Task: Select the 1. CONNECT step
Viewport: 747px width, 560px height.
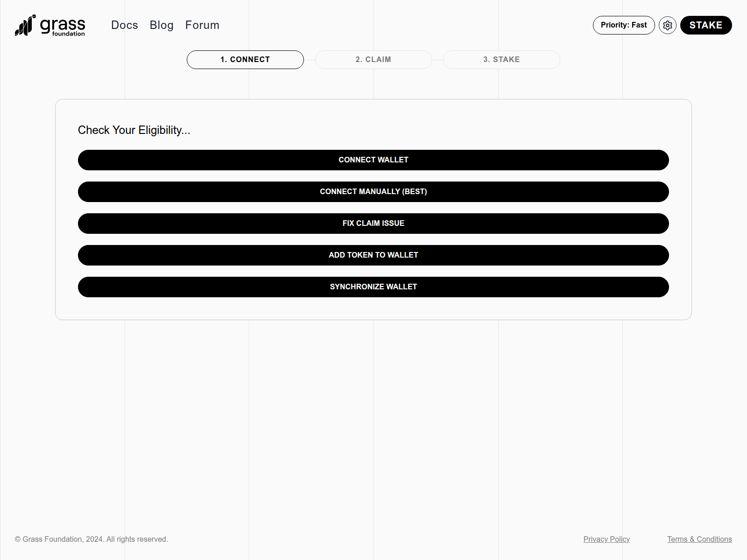Action: click(245, 59)
